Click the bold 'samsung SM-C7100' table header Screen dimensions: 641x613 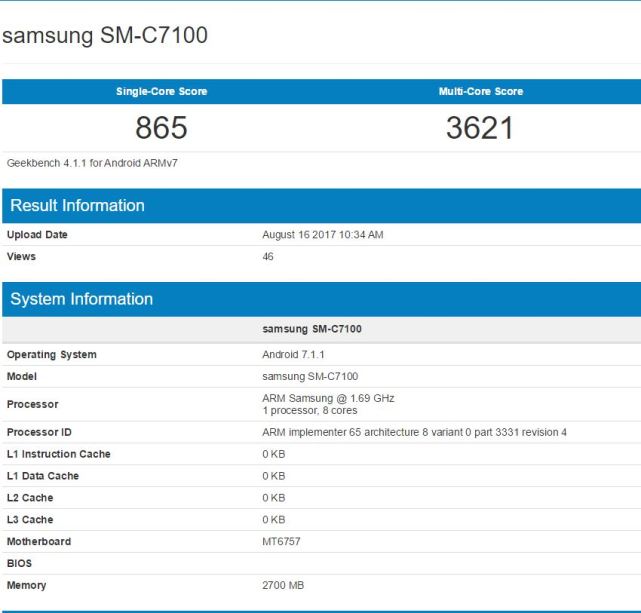[x=312, y=329]
